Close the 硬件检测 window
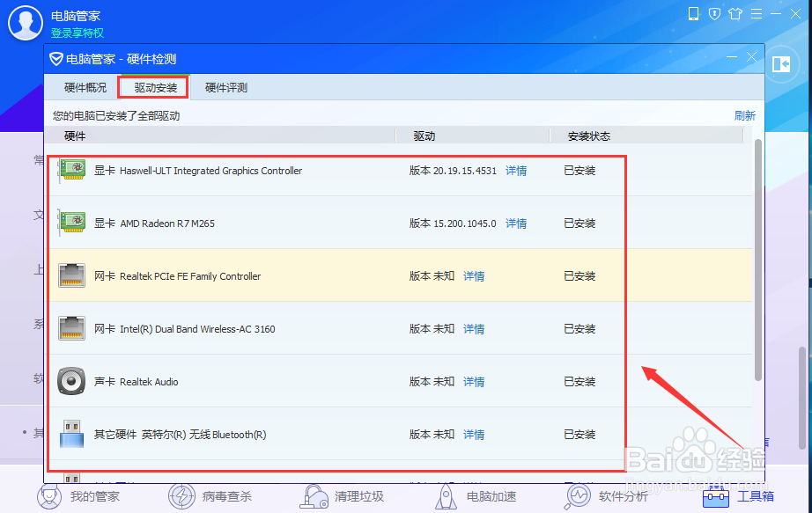The width and height of the screenshot is (812, 513). tap(751, 57)
